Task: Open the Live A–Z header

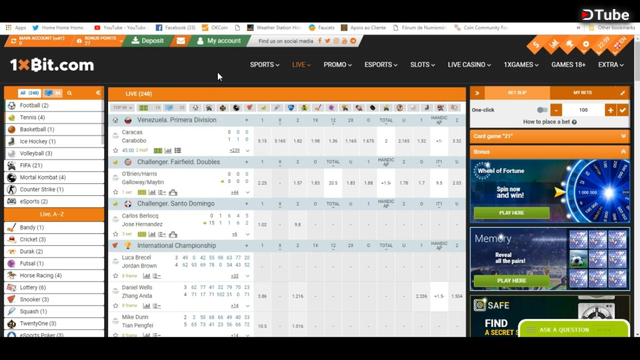Action: click(x=54, y=214)
